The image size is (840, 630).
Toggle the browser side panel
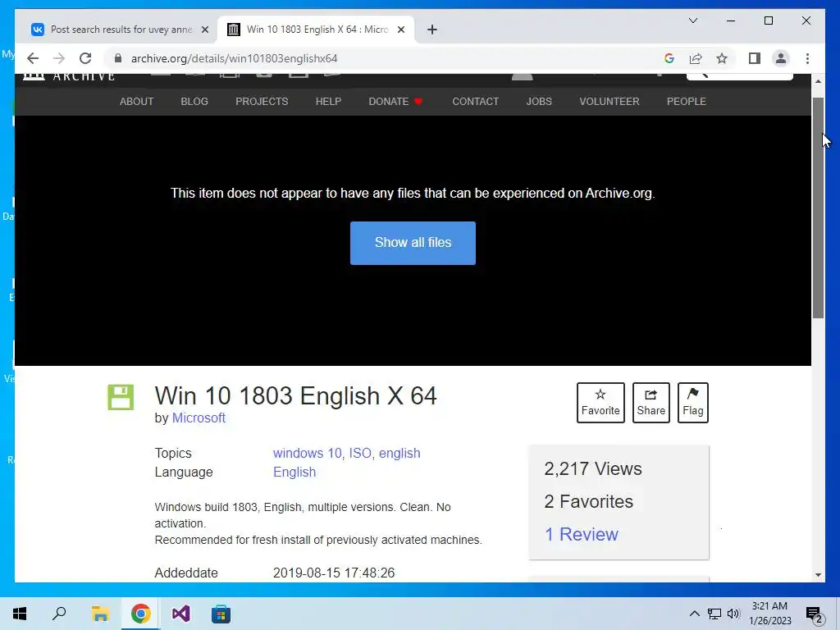[755, 58]
